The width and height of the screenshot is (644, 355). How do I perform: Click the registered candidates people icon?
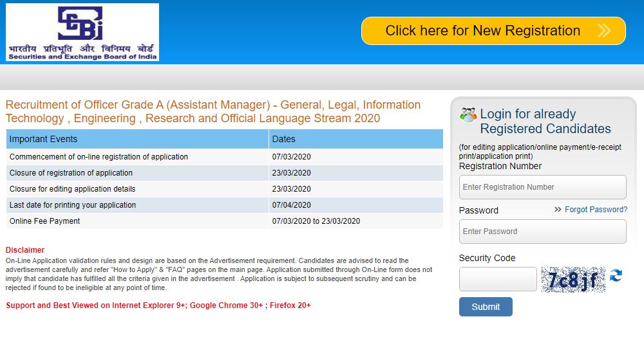(x=468, y=115)
